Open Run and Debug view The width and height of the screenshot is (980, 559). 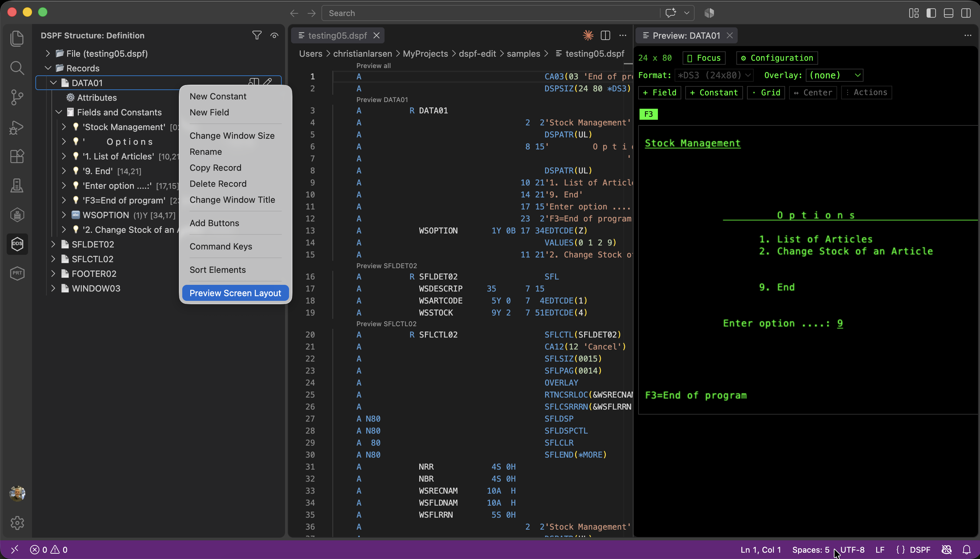[x=17, y=127]
